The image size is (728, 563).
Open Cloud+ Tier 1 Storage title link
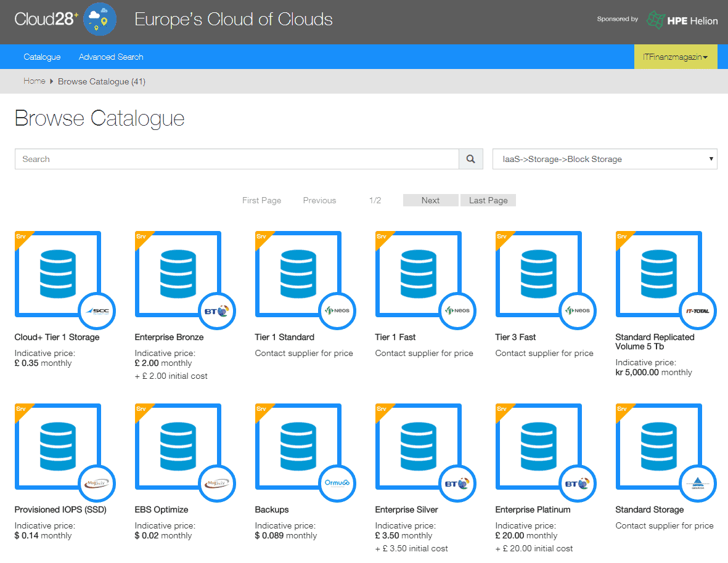click(57, 337)
